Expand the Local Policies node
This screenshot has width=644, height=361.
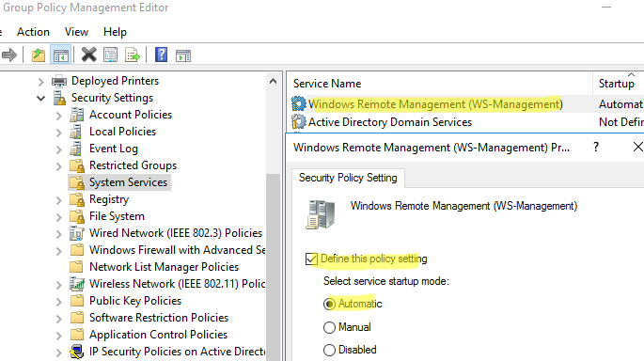click(x=58, y=133)
